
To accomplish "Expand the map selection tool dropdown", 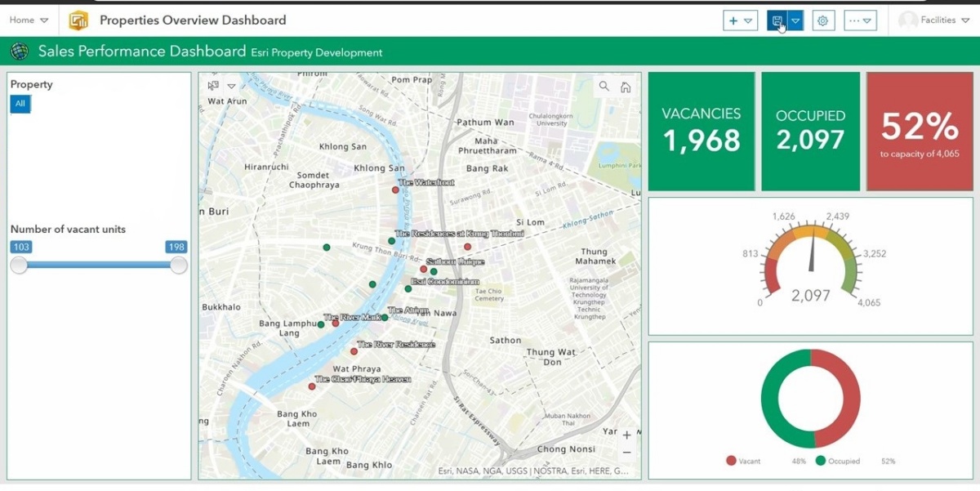I will click(232, 86).
